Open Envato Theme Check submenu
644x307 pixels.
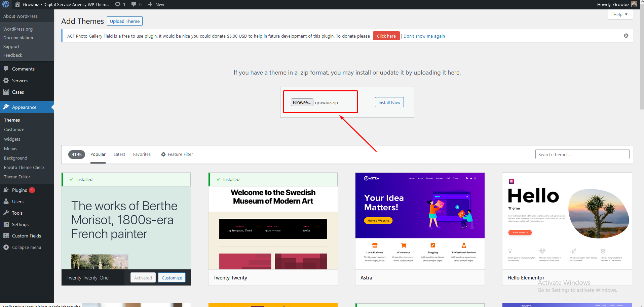[x=24, y=168]
